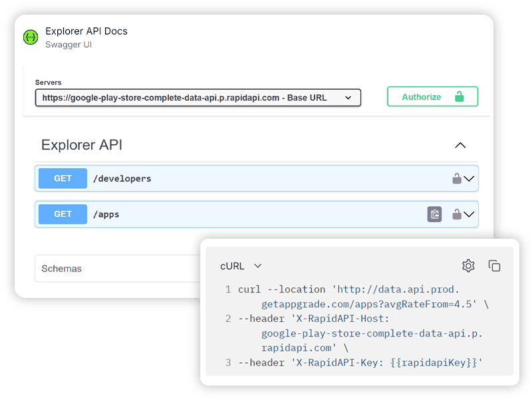
Task: Open cURL panel settings via gear icon
Action: click(x=468, y=265)
